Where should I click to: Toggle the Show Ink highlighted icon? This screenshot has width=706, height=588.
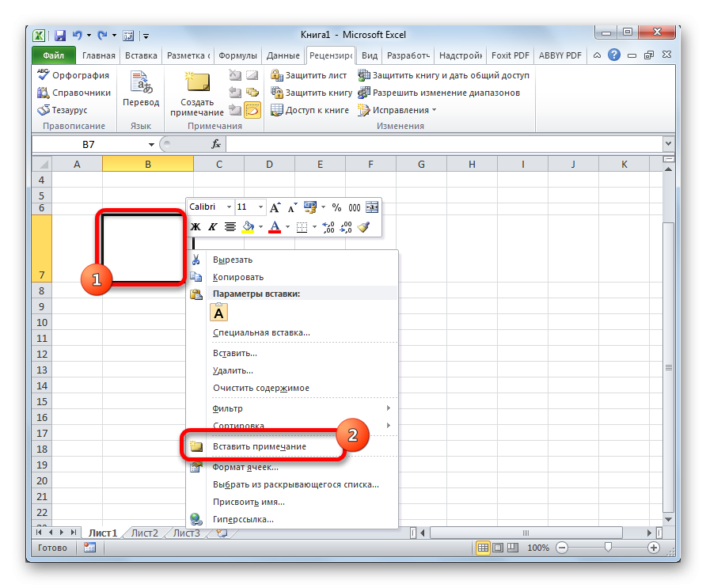(x=252, y=110)
